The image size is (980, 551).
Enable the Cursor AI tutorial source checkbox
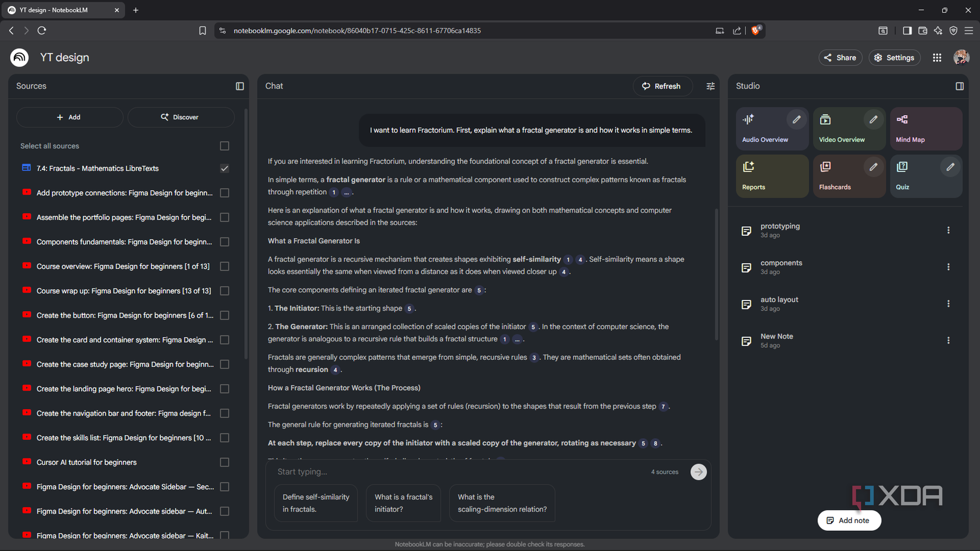(225, 463)
